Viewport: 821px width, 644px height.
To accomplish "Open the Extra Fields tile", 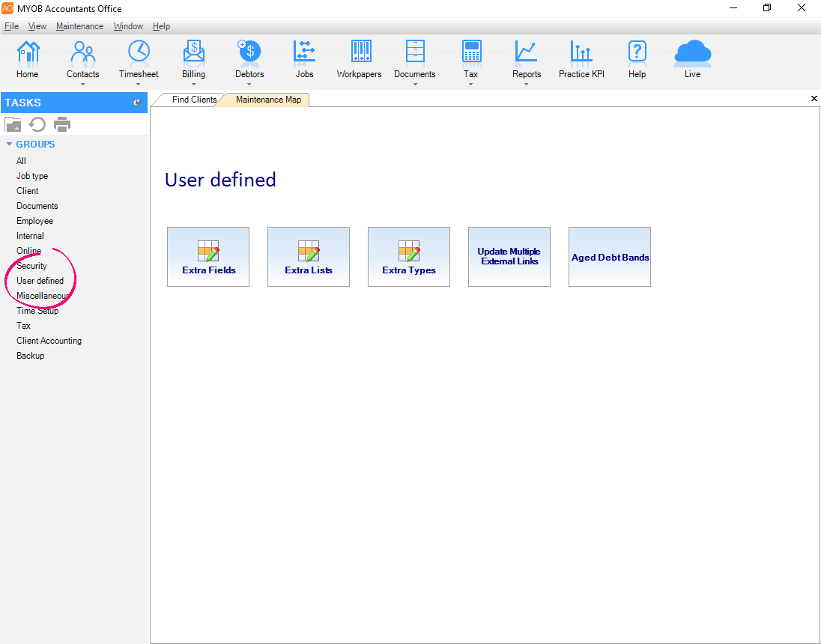I will (x=208, y=257).
